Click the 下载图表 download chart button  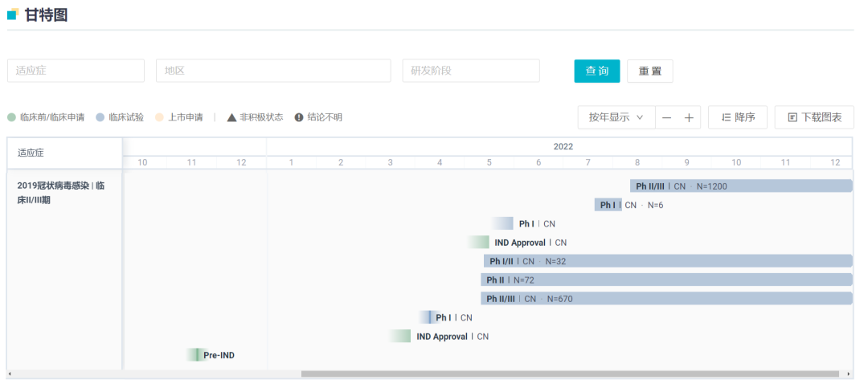point(814,117)
